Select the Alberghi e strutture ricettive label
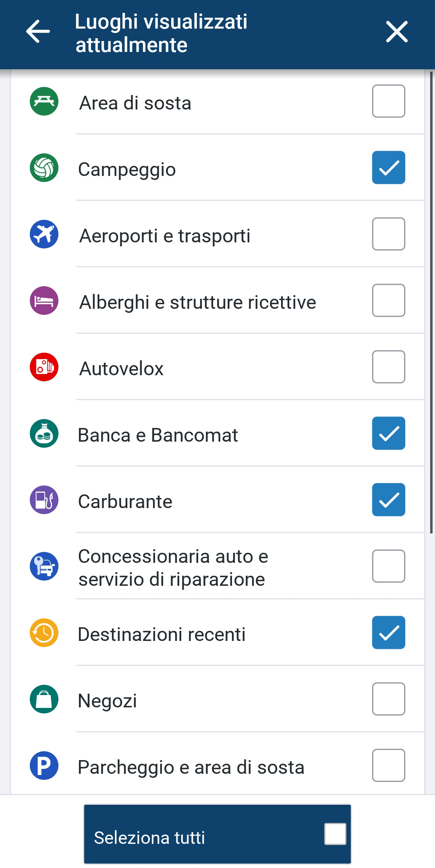This screenshot has height=868, width=435. (x=197, y=302)
